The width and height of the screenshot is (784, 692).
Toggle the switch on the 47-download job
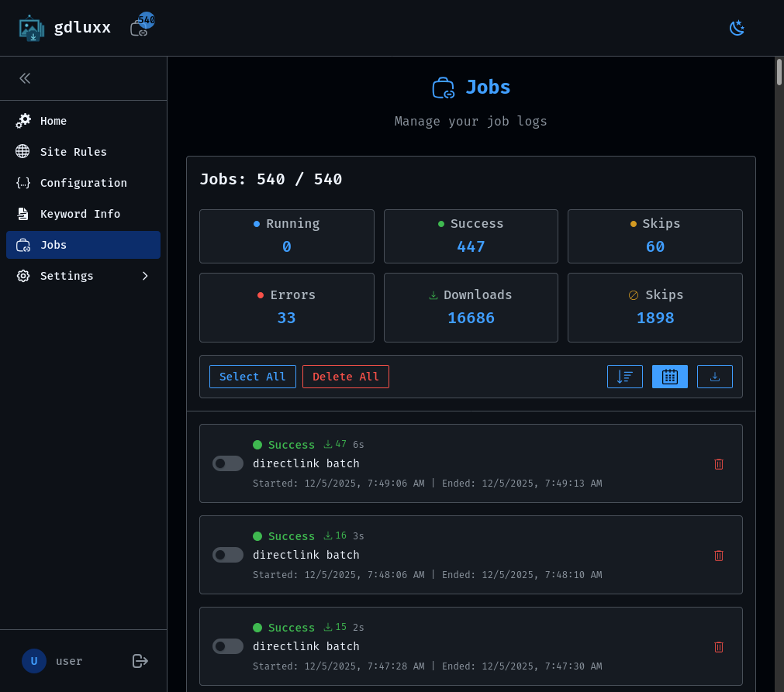click(x=227, y=463)
